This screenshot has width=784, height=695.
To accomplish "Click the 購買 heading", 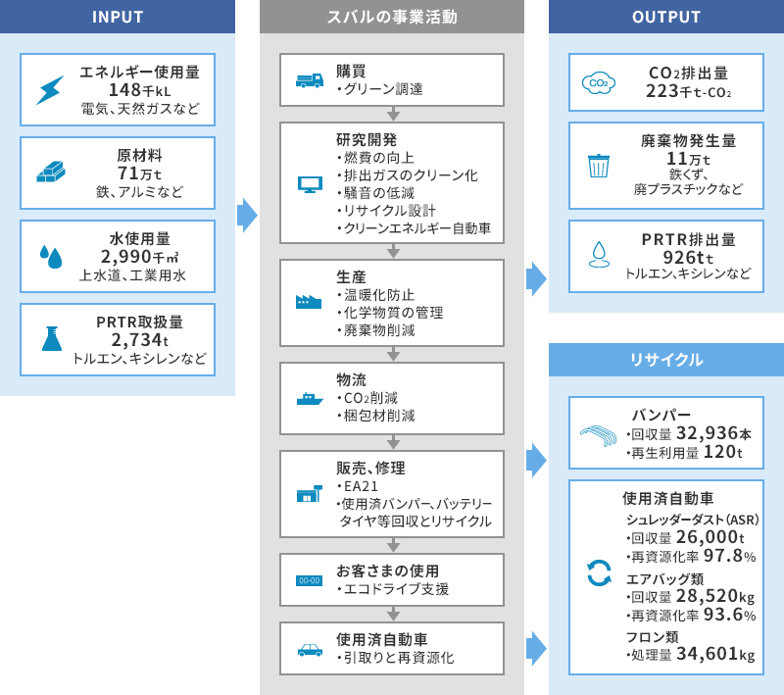I will (x=351, y=71).
